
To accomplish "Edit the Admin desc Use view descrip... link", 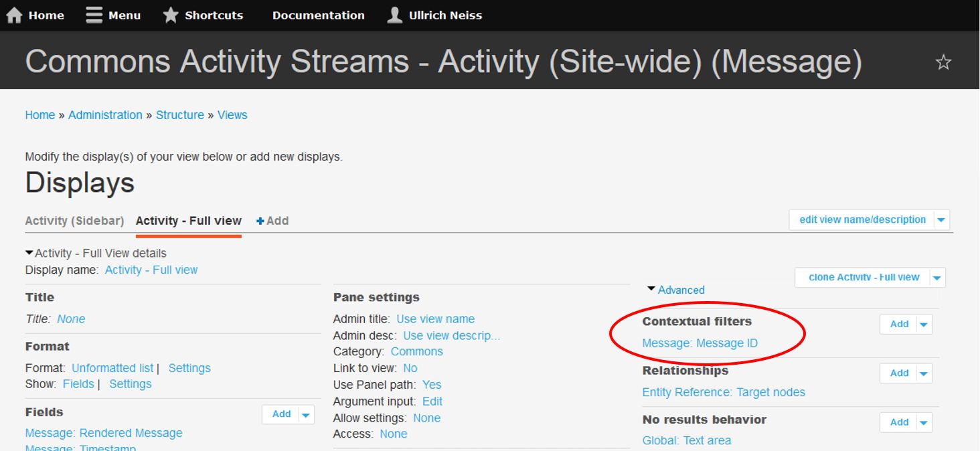I will pyautogui.click(x=451, y=335).
